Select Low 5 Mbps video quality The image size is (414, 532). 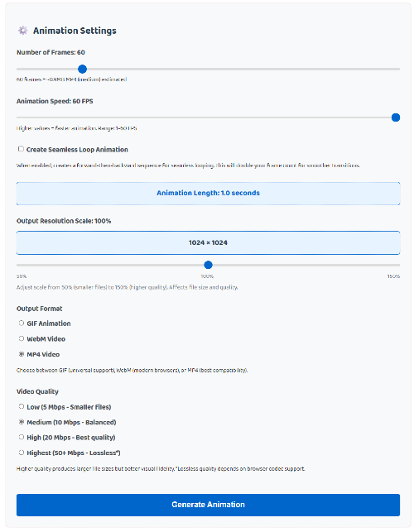[21, 406]
